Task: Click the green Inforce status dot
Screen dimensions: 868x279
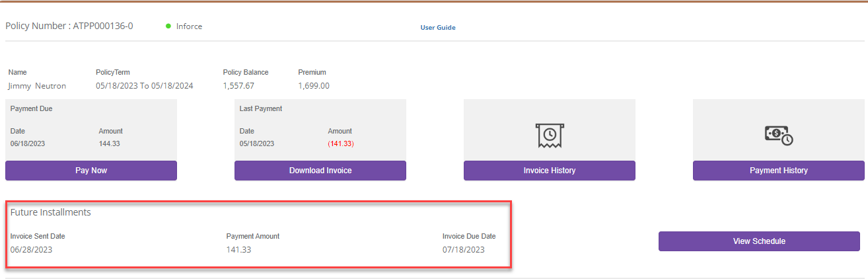Action: pyautogui.click(x=168, y=26)
